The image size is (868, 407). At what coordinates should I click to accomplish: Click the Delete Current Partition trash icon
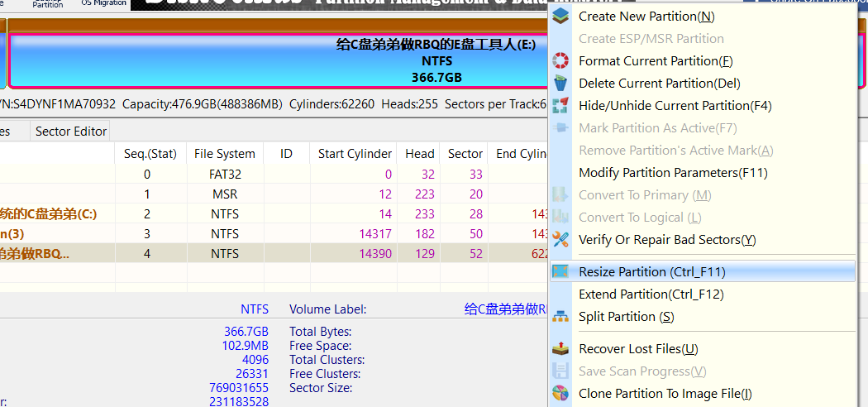click(x=560, y=84)
